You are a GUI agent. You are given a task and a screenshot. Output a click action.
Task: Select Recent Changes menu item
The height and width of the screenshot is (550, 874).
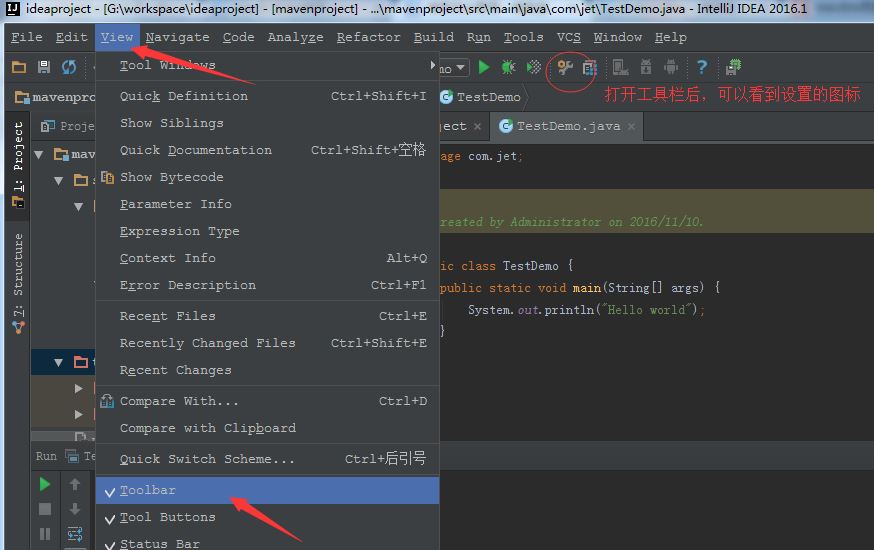pos(268,370)
